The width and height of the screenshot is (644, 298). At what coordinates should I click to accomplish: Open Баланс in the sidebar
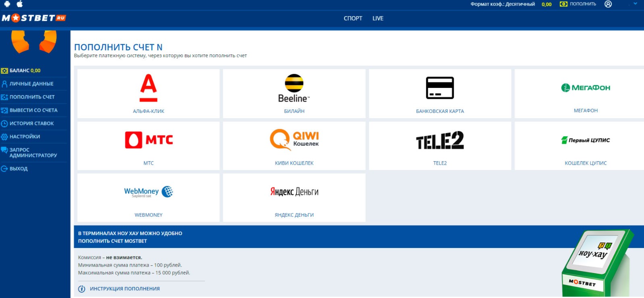tap(25, 71)
